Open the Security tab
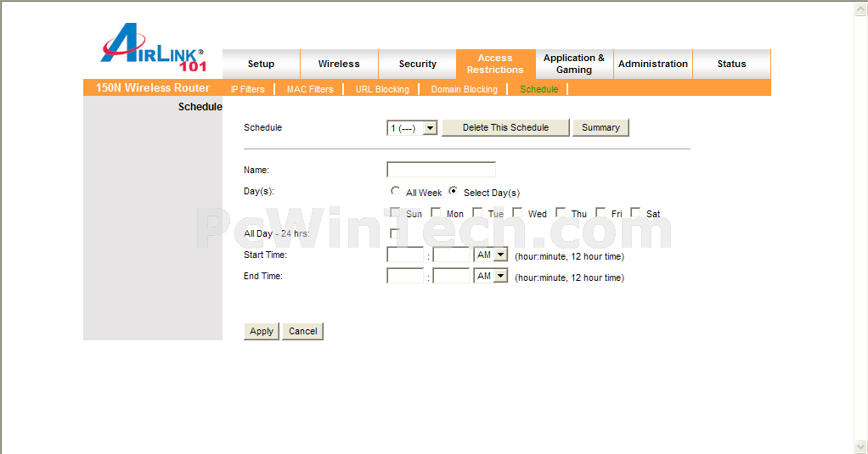The height and width of the screenshot is (454, 868). 417,64
